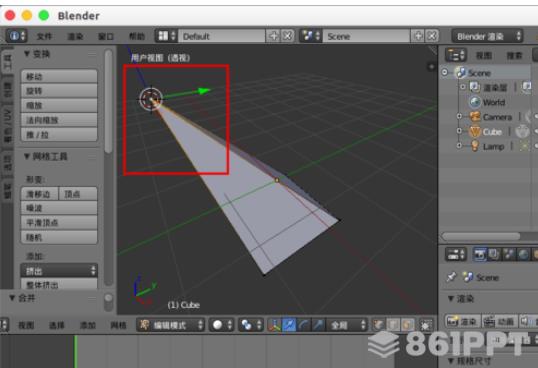Screen dimensions: 538x368
Task: Collapse the 变换 panel triangle
Action: click(27, 54)
